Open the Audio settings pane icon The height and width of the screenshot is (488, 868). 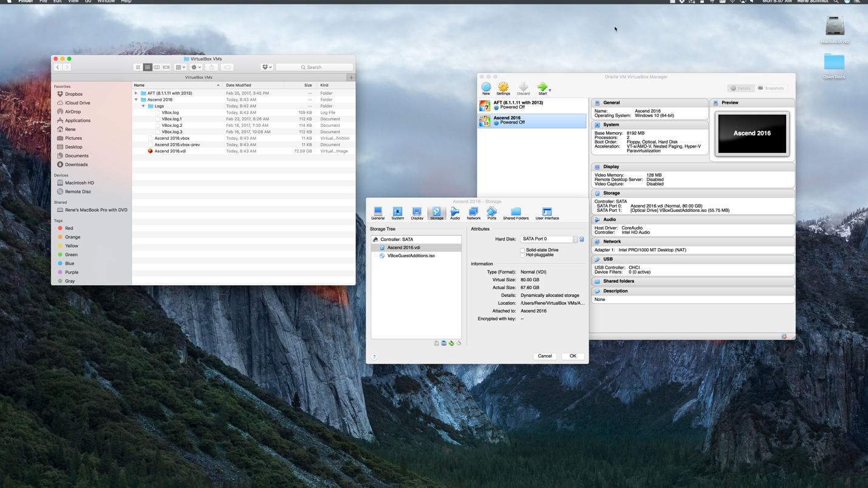[x=455, y=212]
